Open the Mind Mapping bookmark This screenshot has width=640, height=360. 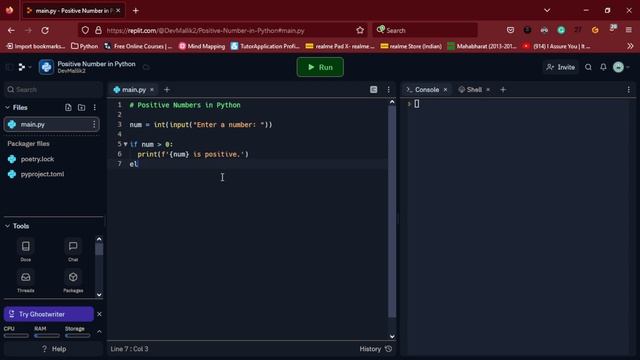tap(202, 46)
